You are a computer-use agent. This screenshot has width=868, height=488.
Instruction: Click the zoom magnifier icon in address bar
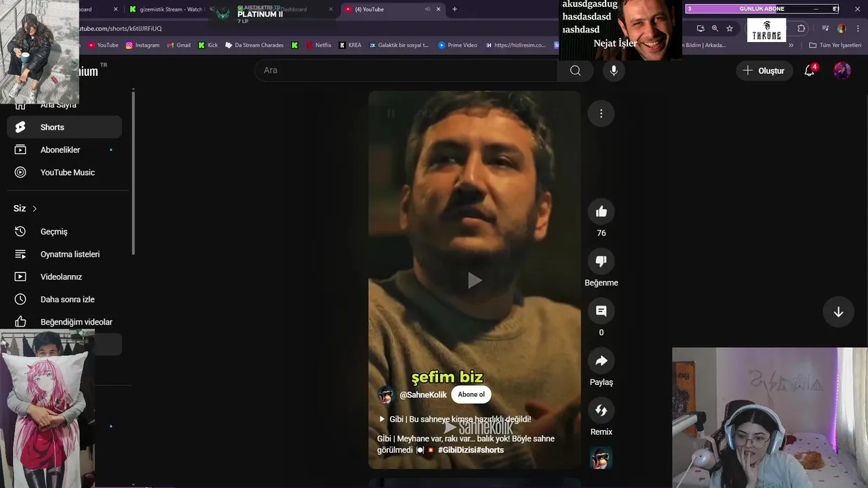[715, 28]
